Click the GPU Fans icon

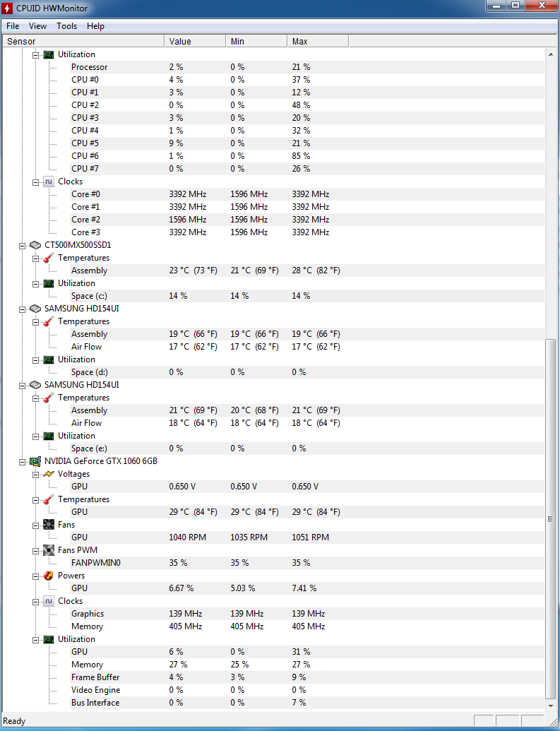click(49, 525)
